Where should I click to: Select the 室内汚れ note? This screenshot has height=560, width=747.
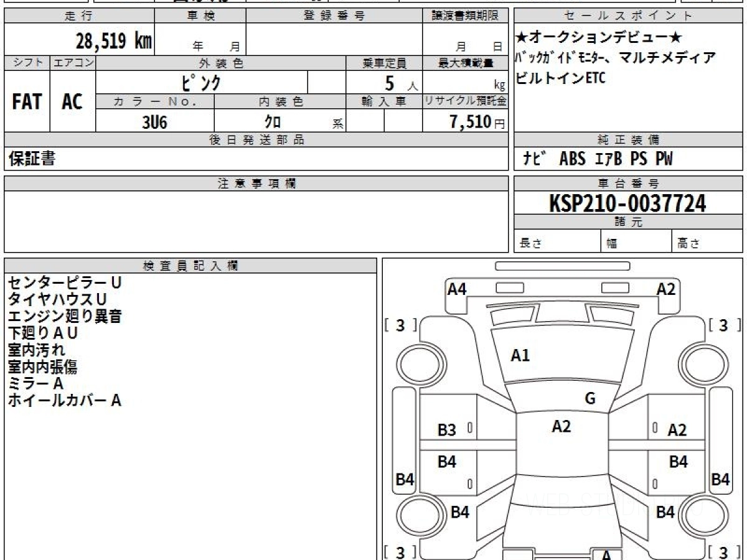(x=36, y=350)
